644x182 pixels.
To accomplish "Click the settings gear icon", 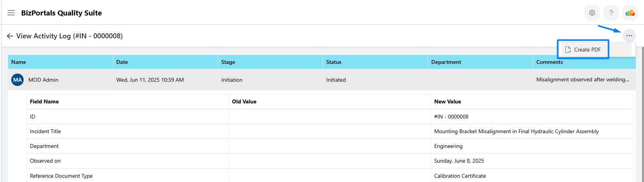I will tap(592, 13).
